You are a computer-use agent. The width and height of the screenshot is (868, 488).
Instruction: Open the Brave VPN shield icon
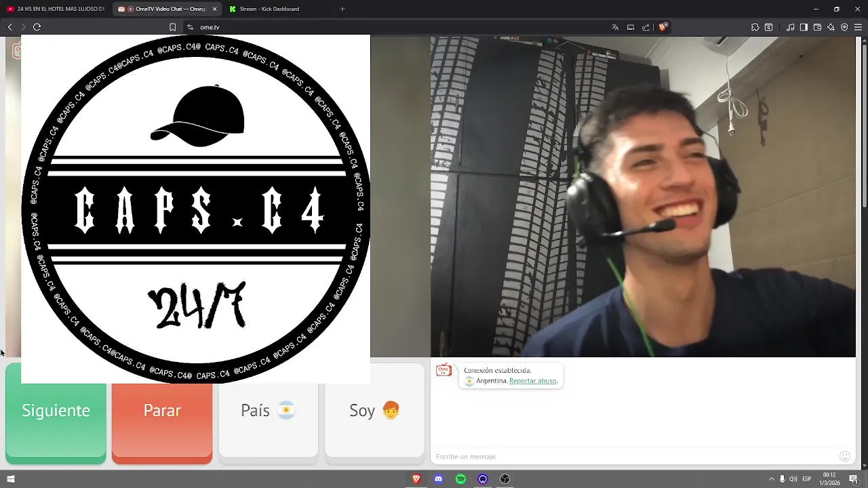pos(844,27)
